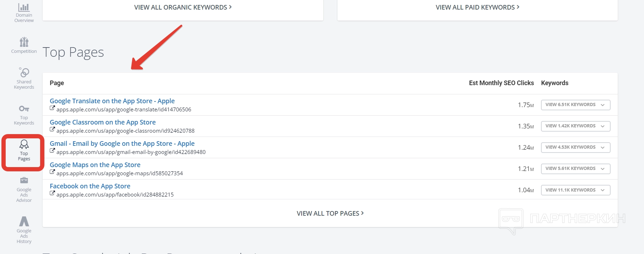
Task: Click View All Organic Keywords
Action: 183,7
